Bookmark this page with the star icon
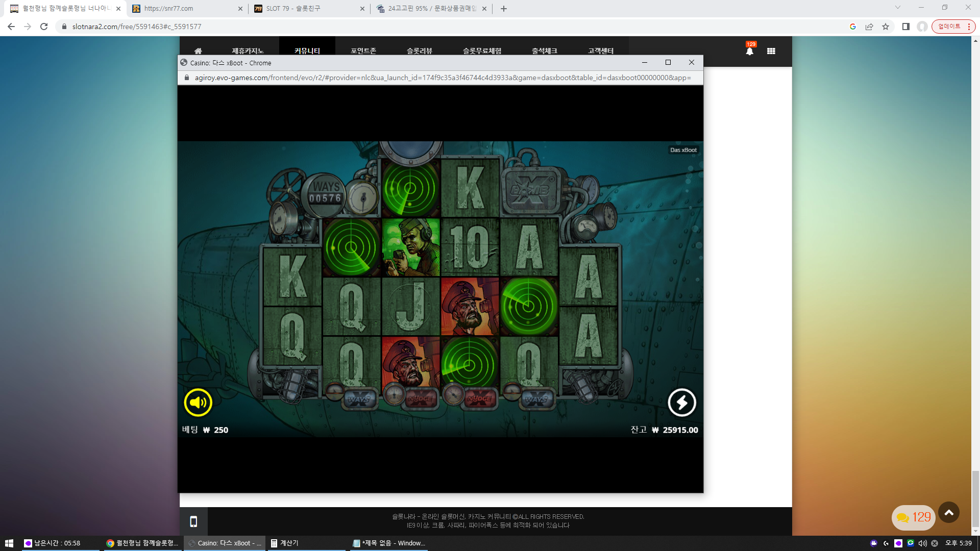 pyautogui.click(x=886, y=27)
